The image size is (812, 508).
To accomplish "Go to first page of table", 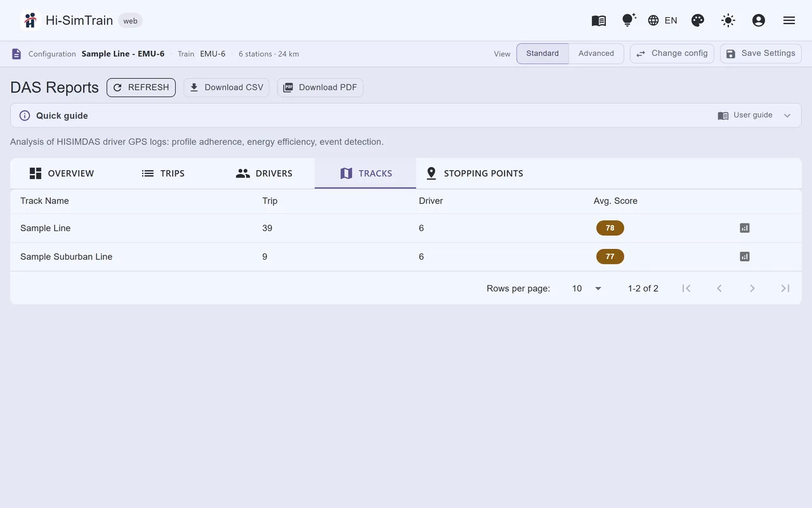I will 686,288.
